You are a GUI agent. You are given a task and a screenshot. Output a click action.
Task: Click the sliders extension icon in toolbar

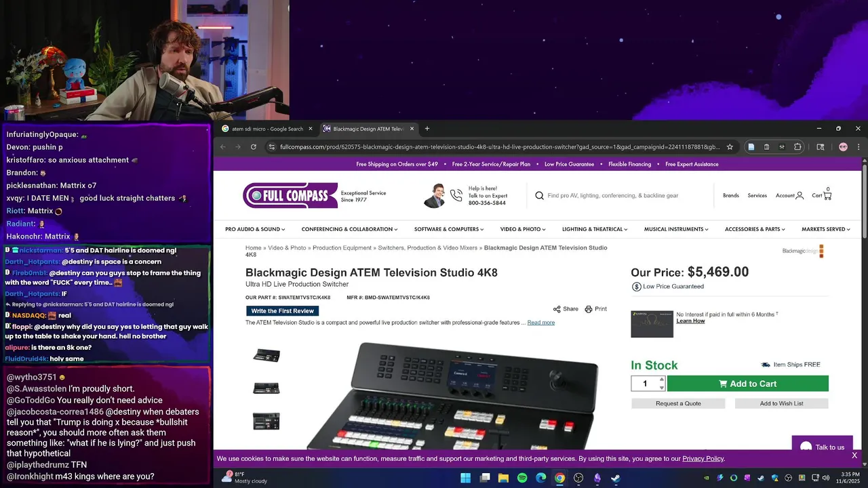click(x=782, y=146)
